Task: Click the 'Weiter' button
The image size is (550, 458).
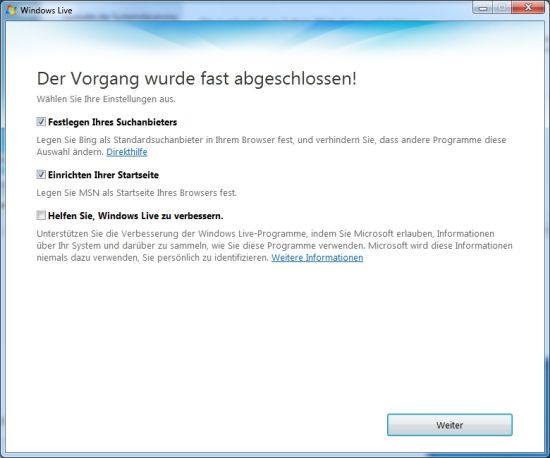Action: 450,425
